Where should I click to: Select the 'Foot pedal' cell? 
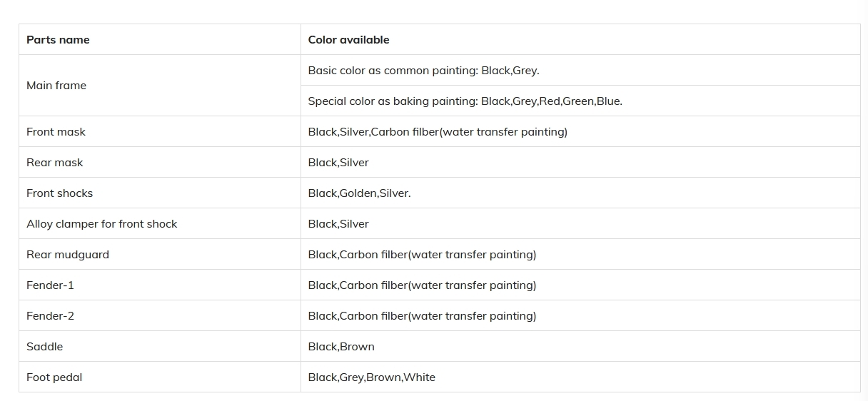coord(160,377)
